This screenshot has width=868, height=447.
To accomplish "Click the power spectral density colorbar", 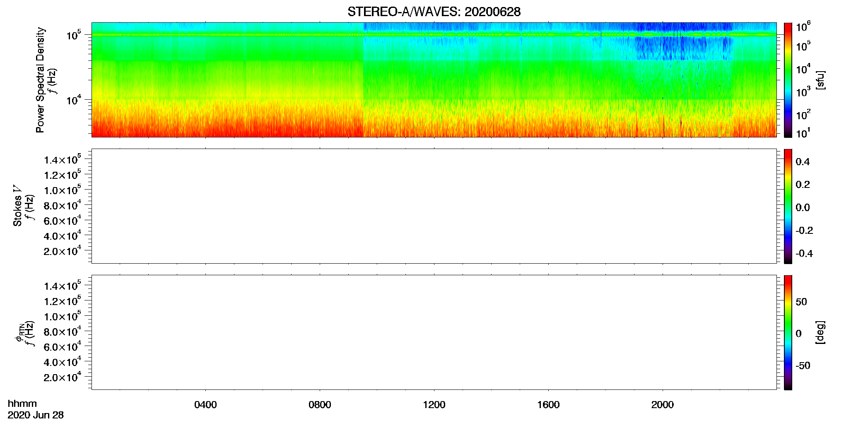I will pos(788,80).
